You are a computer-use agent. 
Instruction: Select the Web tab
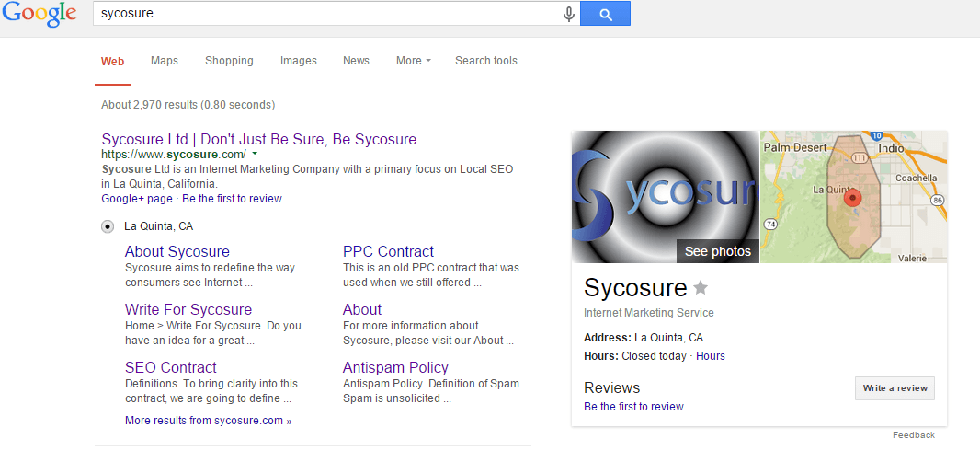[112, 62]
